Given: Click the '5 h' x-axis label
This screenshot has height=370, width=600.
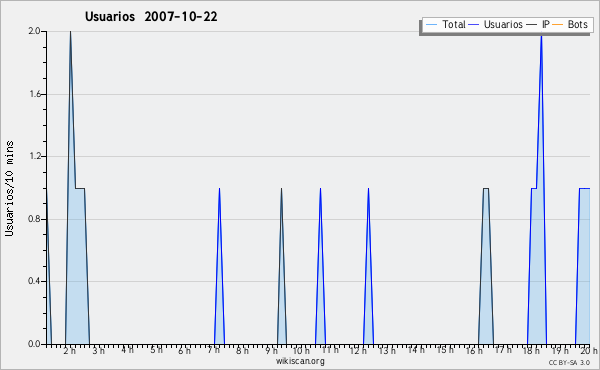Looking at the screenshot, I should [156, 350].
